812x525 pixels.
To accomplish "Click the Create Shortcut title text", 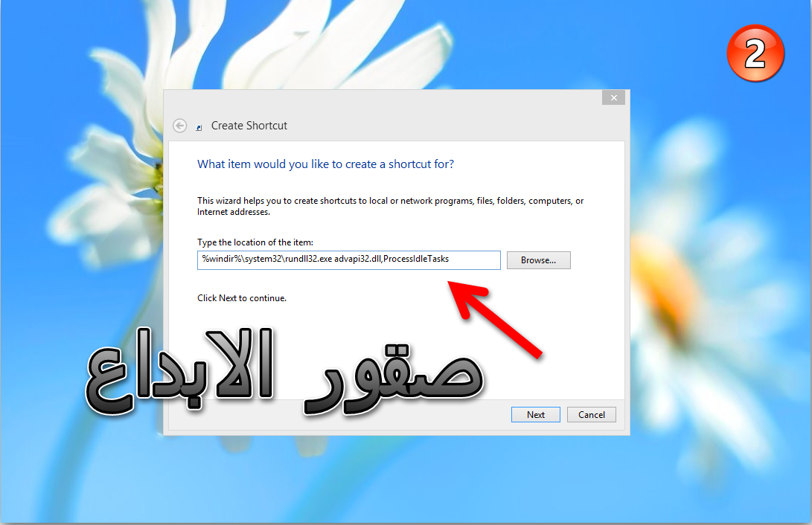I will pyautogui.click(x=249, y=126).
